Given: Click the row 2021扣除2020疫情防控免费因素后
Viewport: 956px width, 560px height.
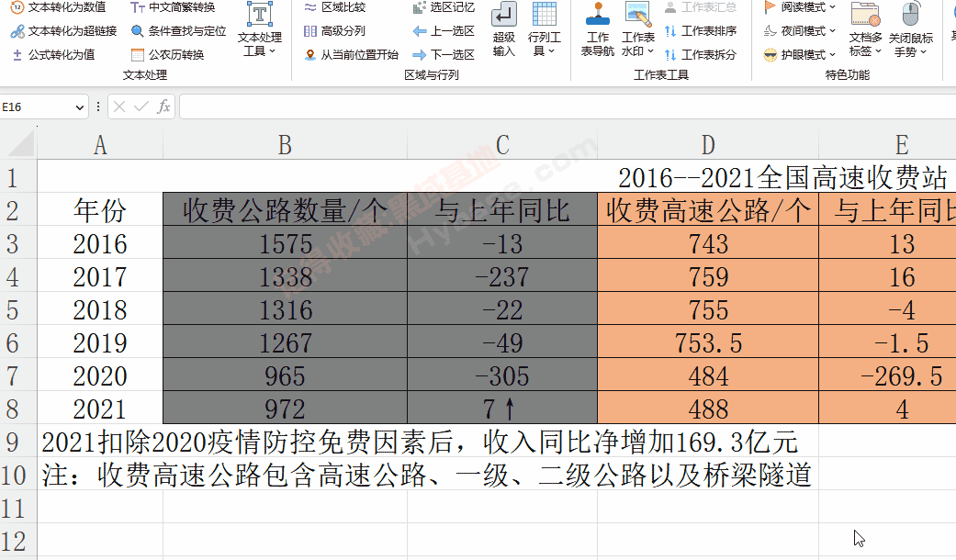Looking at the screenshot, I should point(420,442).
